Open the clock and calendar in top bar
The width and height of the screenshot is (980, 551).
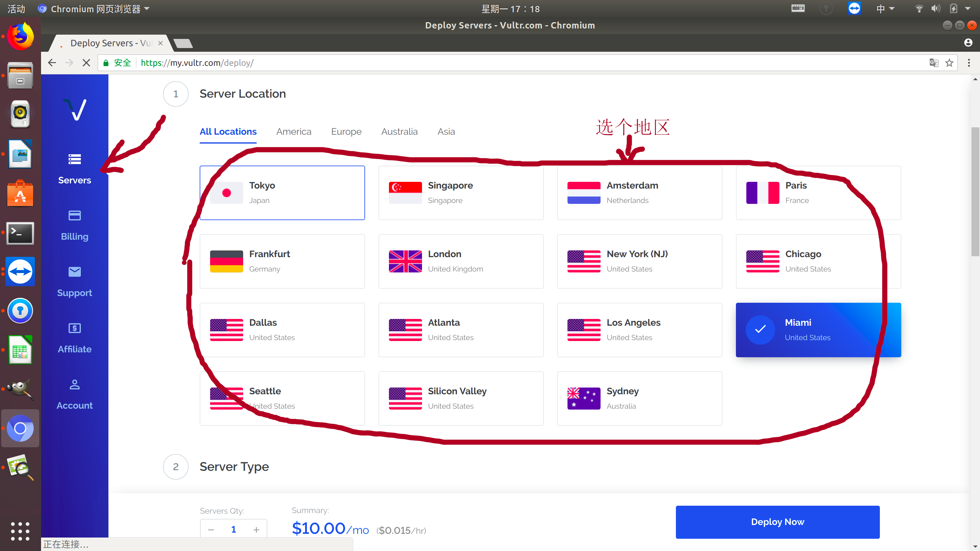(511, 8)
